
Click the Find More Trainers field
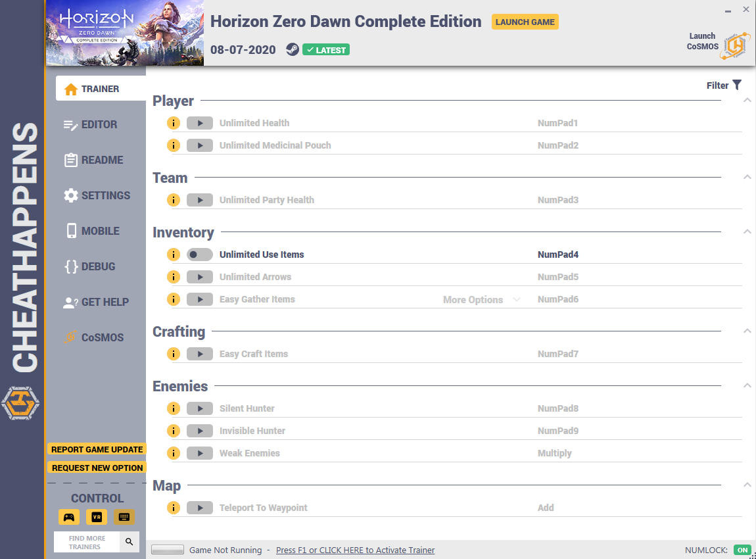coord(87,542)
